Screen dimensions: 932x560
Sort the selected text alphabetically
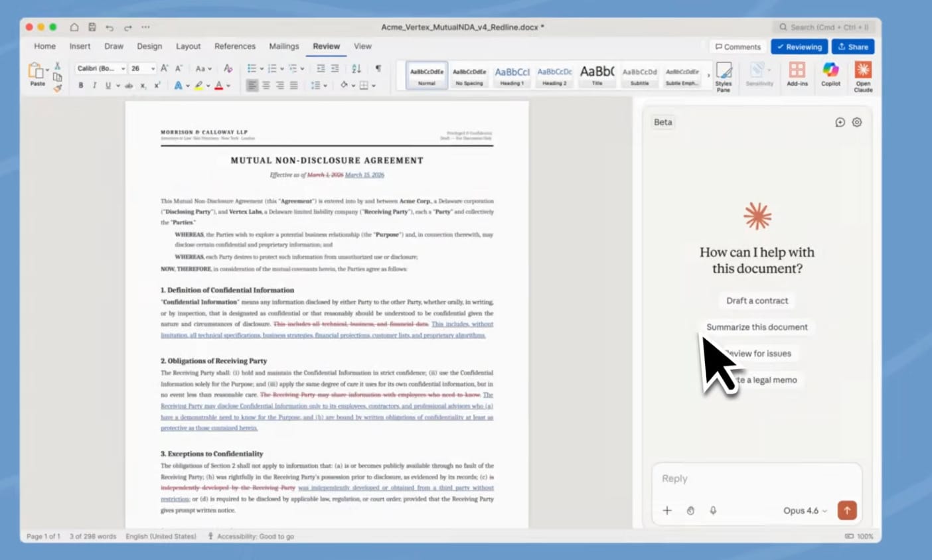(356, 68)
